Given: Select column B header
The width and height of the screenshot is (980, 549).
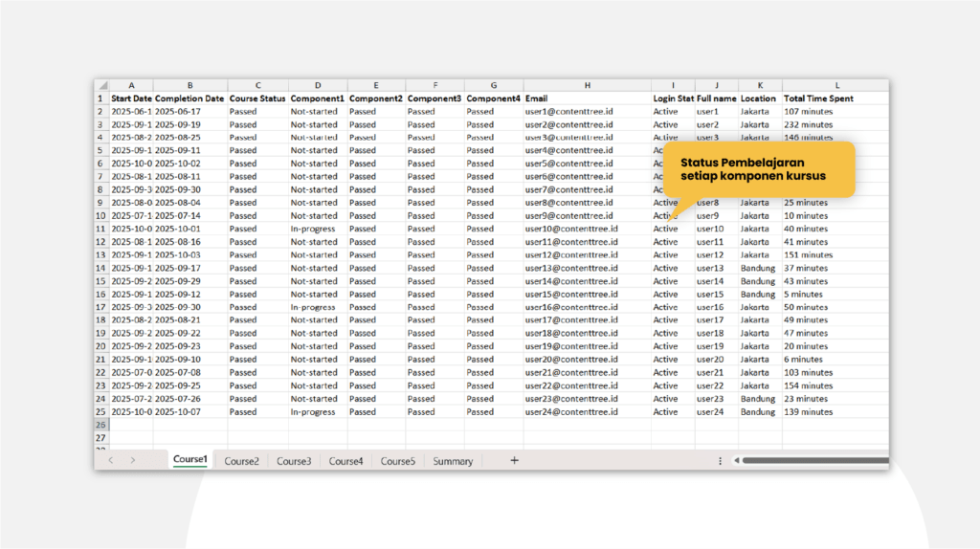Looking at the screenshot, I should click(x=190, y=85).
